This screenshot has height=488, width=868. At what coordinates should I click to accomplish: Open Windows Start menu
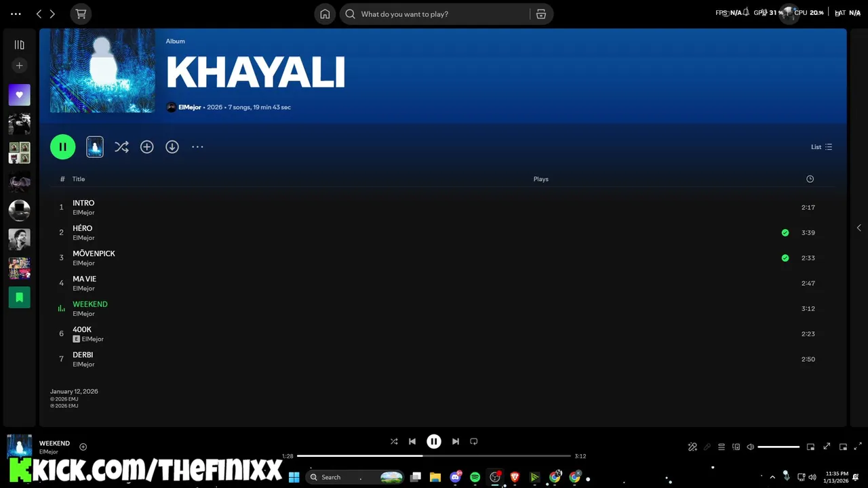point(294,477)
